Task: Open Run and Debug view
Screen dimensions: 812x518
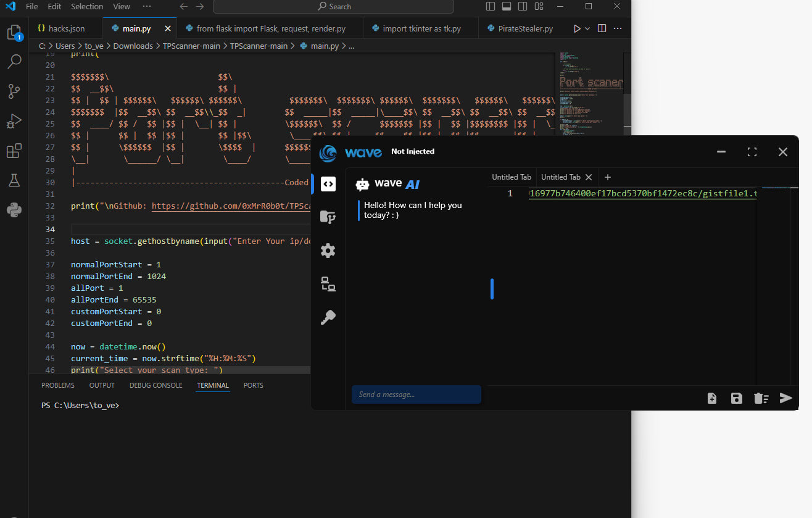Action: tap(14, 121)
